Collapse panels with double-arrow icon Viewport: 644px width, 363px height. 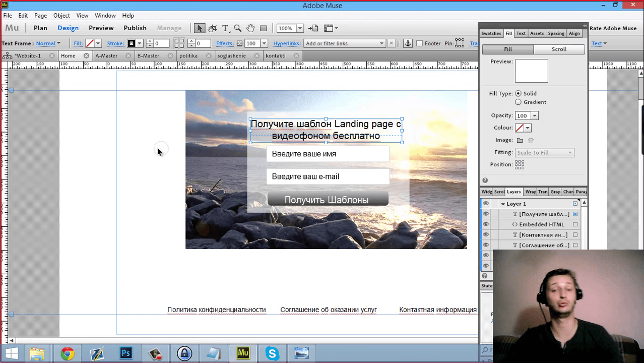click(585, 26)
